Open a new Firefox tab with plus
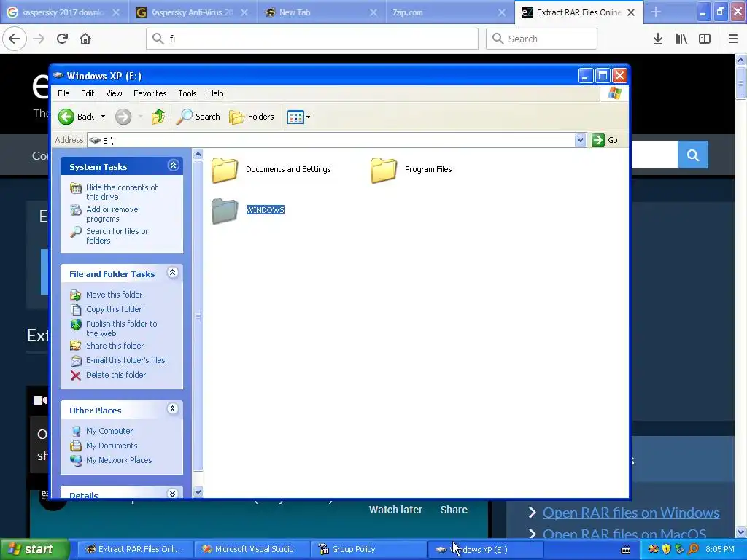Image resolution: width=747 pixels, height=560 pixels. click(x=656, y=12)
